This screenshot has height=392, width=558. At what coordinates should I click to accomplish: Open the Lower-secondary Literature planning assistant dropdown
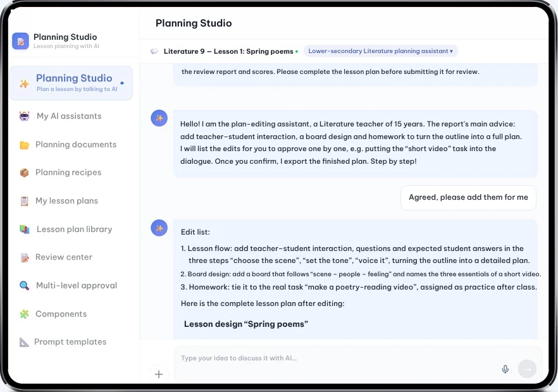pos(380,51)
